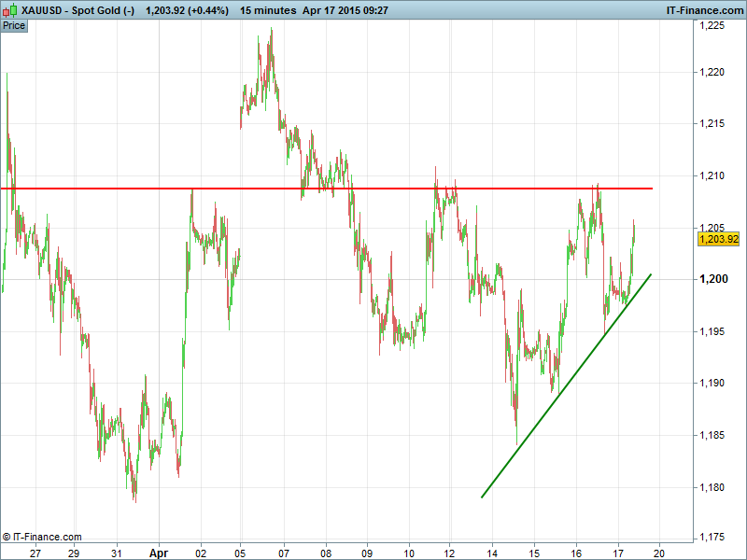Click the 1,200 price axis label
This screenshot has width=747, height=560.
click(x=712, y=280)
